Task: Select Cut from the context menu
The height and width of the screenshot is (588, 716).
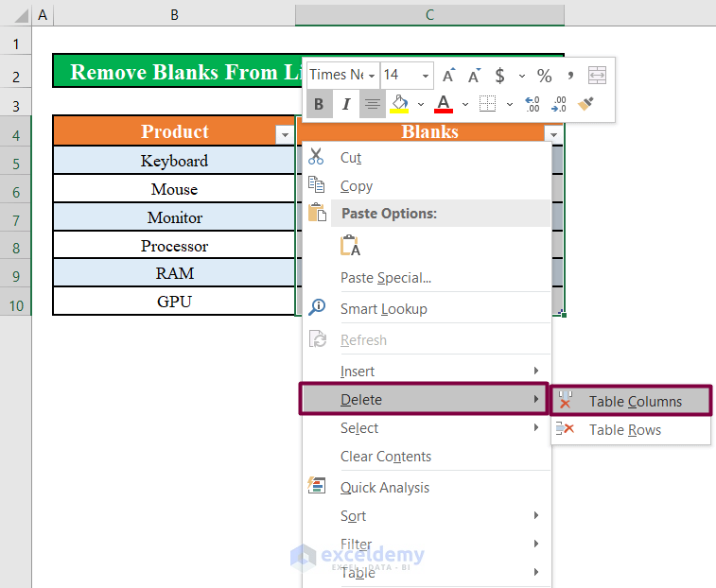Action: pos(426,158)
